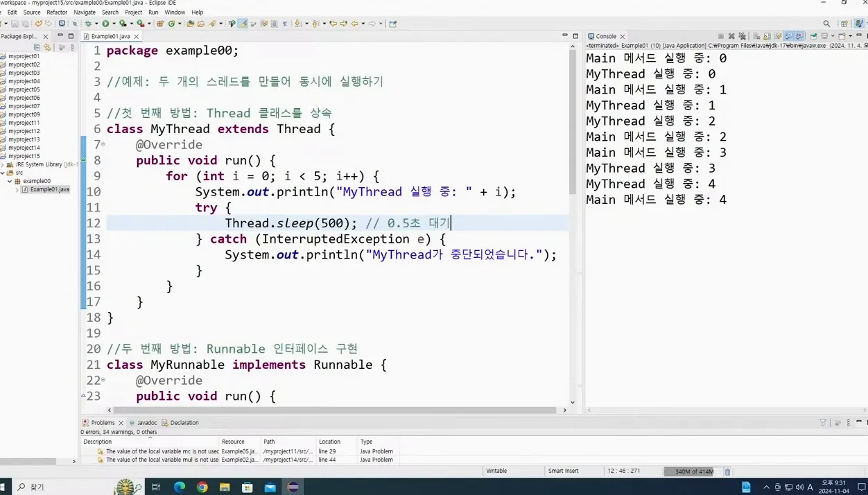Toggle Scroll Lock in Console toolbar
Viewport: 868px width, 495px height.
click(x=767, y=36)
